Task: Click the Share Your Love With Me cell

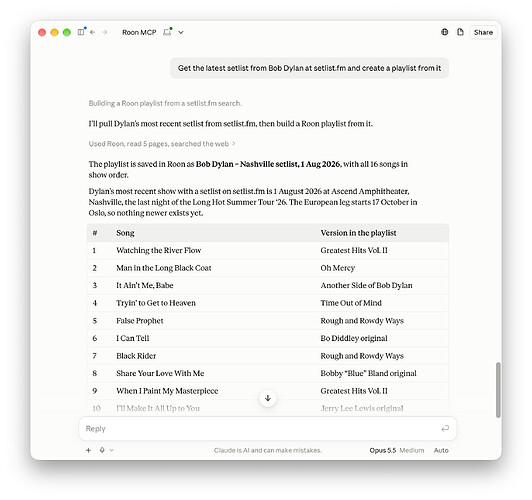Action: [x=160, y=373]
